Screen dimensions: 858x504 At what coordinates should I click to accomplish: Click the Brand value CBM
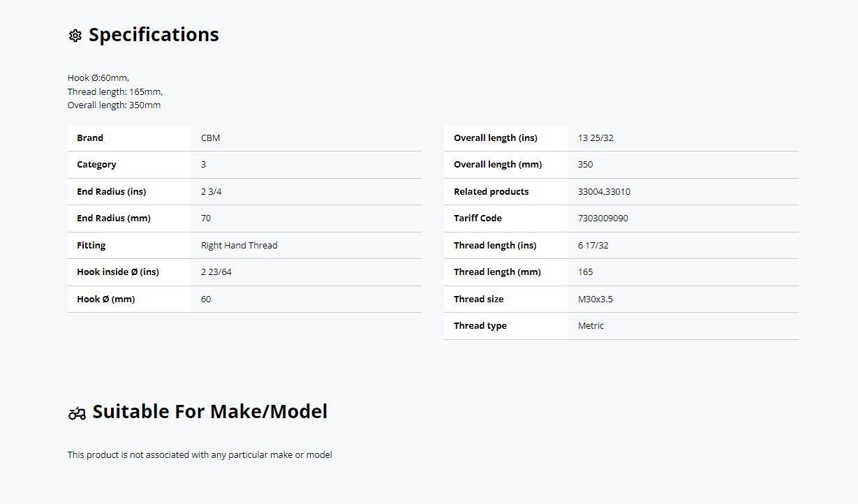coord(210,138)
